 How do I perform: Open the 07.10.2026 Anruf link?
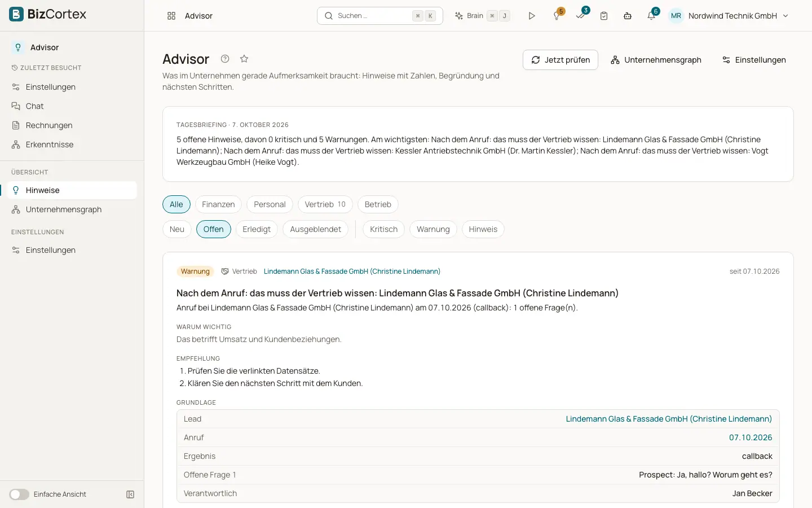(751, 437)
